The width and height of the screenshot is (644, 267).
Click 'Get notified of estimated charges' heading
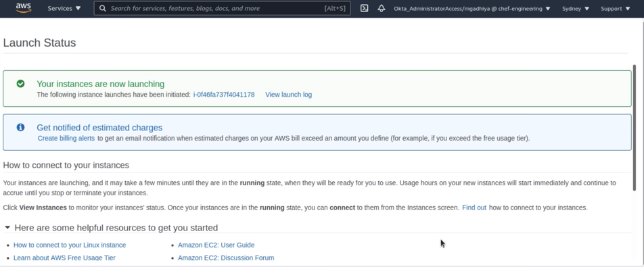[99, 128]
